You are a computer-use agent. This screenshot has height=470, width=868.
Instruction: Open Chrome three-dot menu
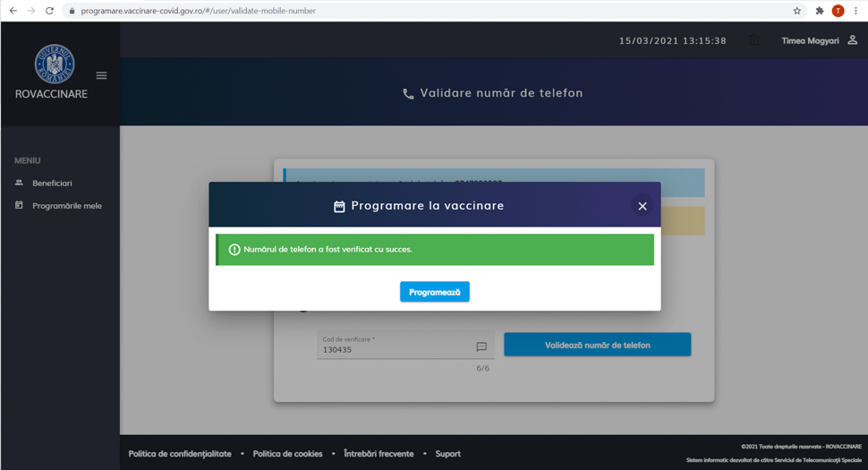[x=856, y=11]
